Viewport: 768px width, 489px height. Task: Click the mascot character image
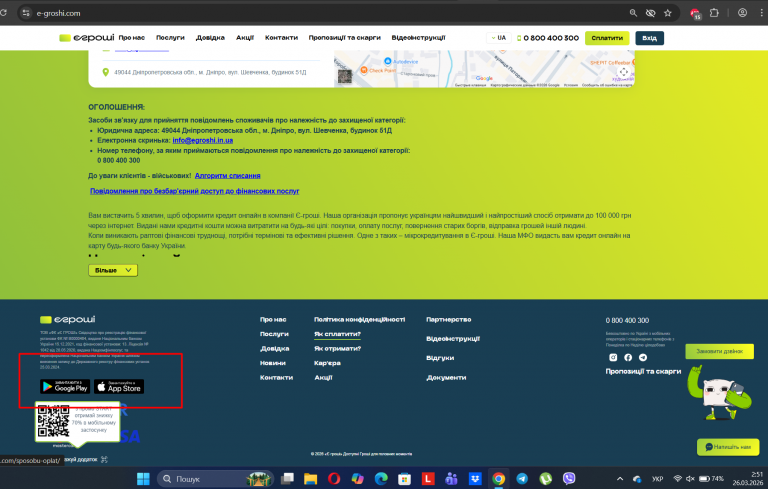719,393
